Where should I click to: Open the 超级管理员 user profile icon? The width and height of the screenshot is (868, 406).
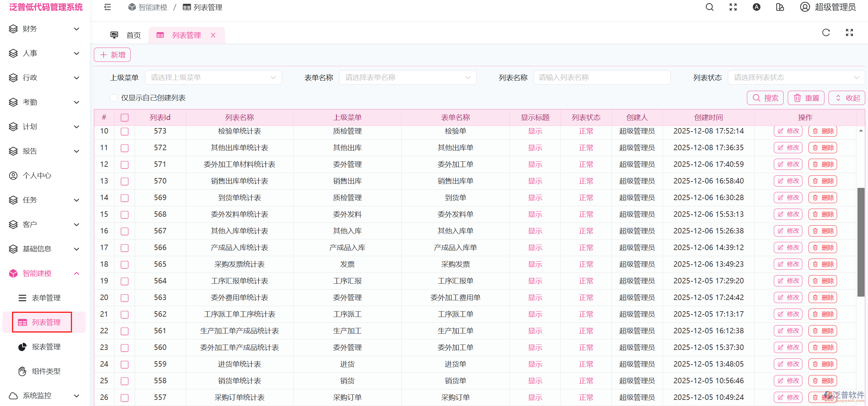coord(805,7)
